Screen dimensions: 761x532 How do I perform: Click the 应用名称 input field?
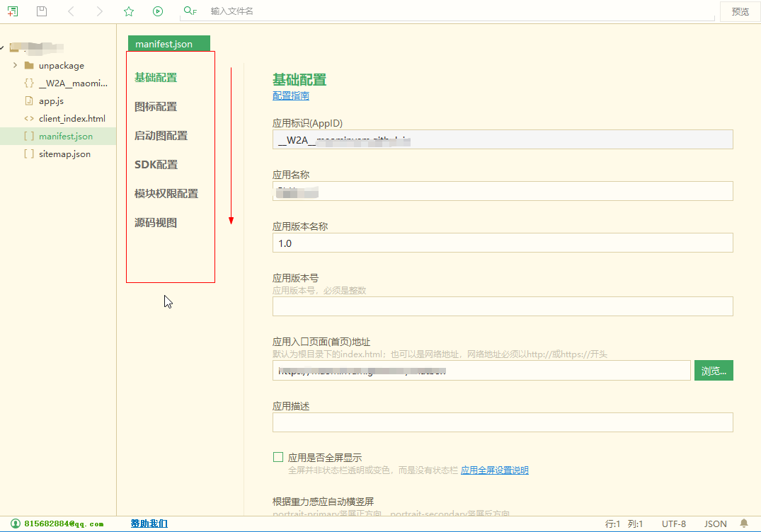503,191
